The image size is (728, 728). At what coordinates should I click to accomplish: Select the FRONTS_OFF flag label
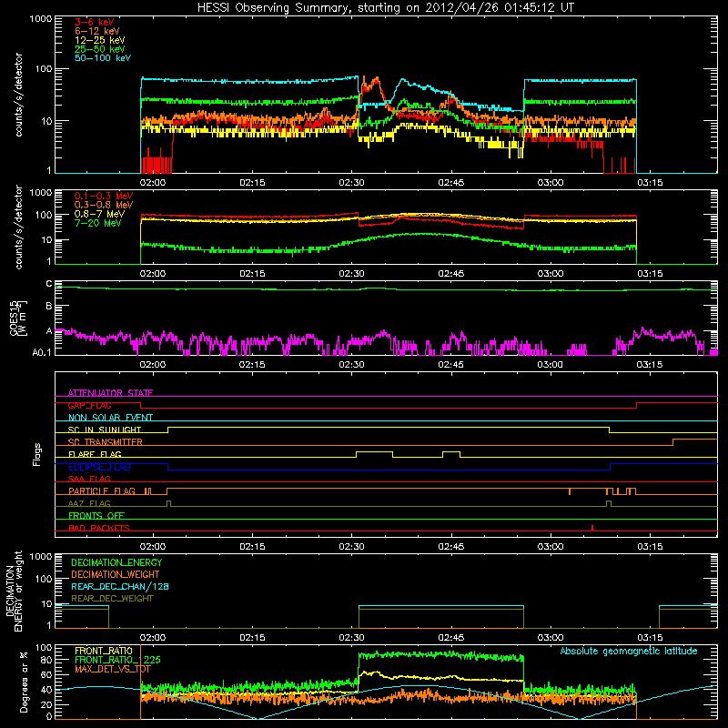96,516
